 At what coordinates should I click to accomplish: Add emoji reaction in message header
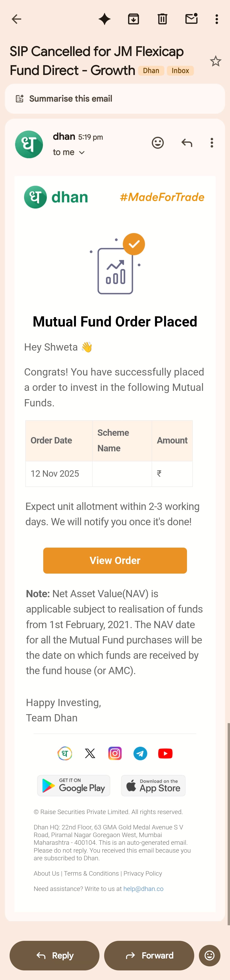tap(158, 143)
